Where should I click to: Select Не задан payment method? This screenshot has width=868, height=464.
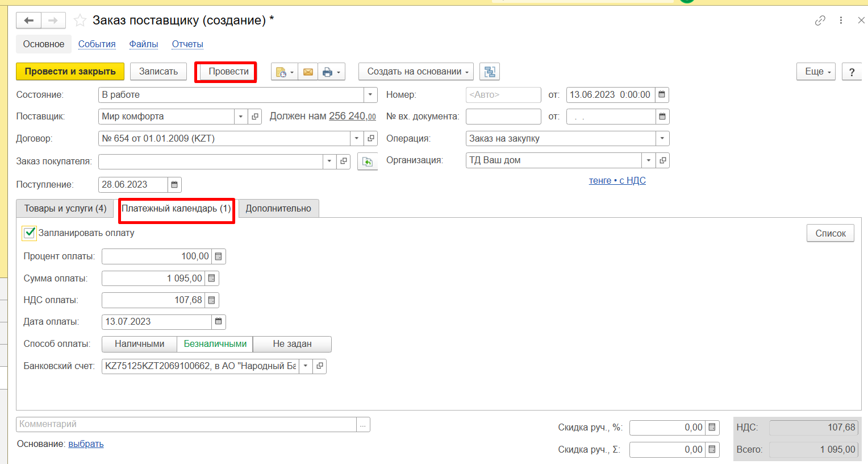coord(292,344)
